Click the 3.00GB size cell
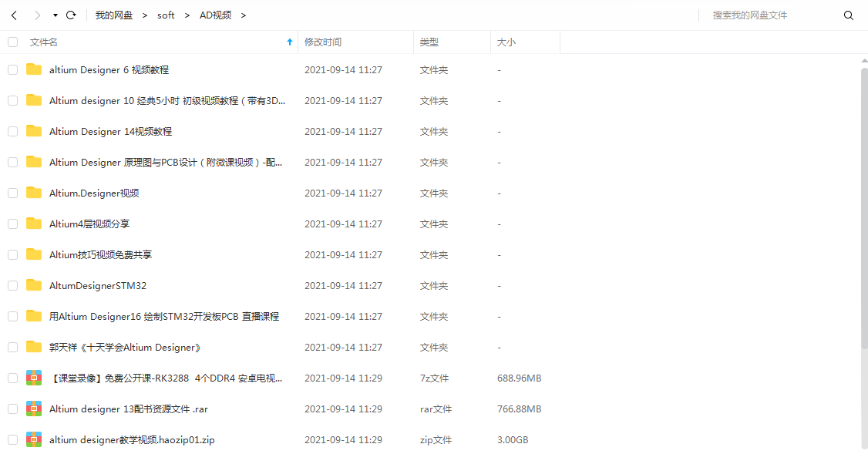The height and width of the screenshot is (454, 868). tap(513, 440)
